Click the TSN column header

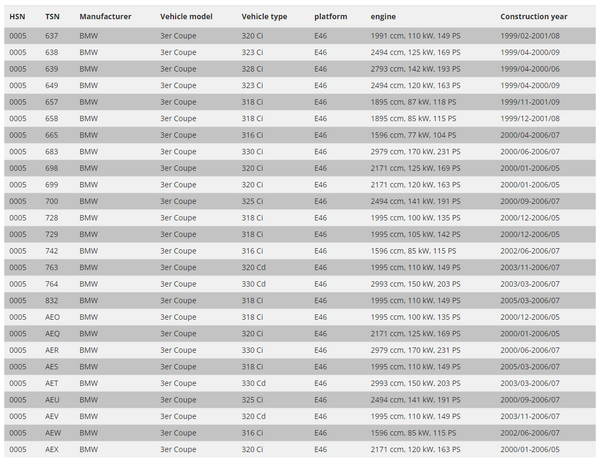(x=52, y=18)
